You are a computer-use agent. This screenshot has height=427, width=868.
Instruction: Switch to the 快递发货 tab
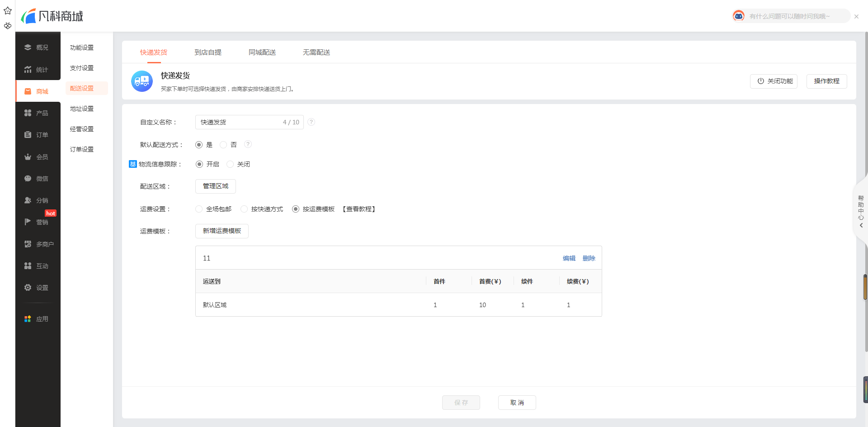(x=154, y=52)
